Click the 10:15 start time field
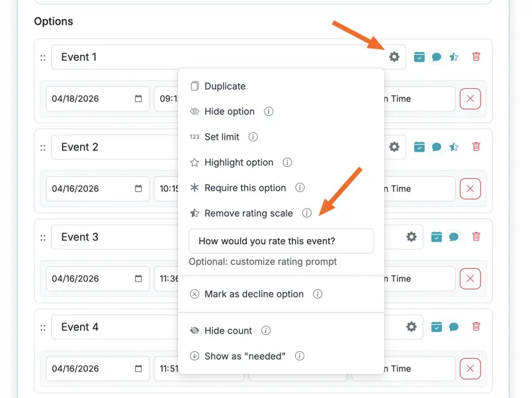This screenshot has height=398, width=532. point(167,189)
